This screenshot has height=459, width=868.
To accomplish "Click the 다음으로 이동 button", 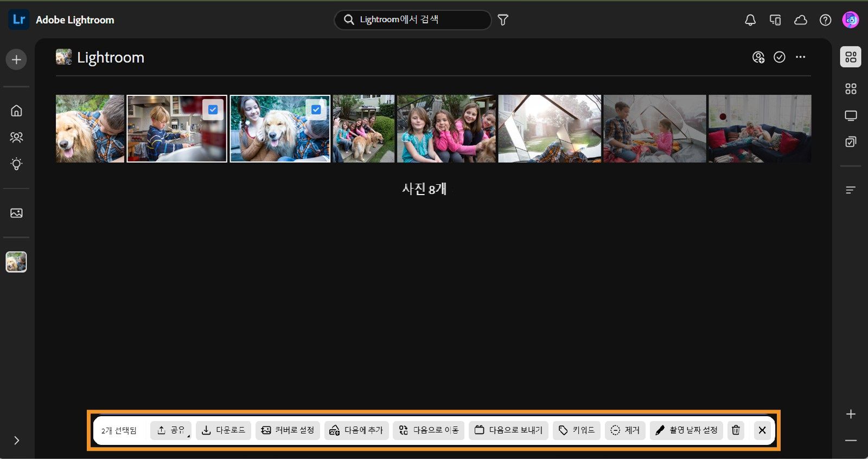I will click(x=429, y=430).
